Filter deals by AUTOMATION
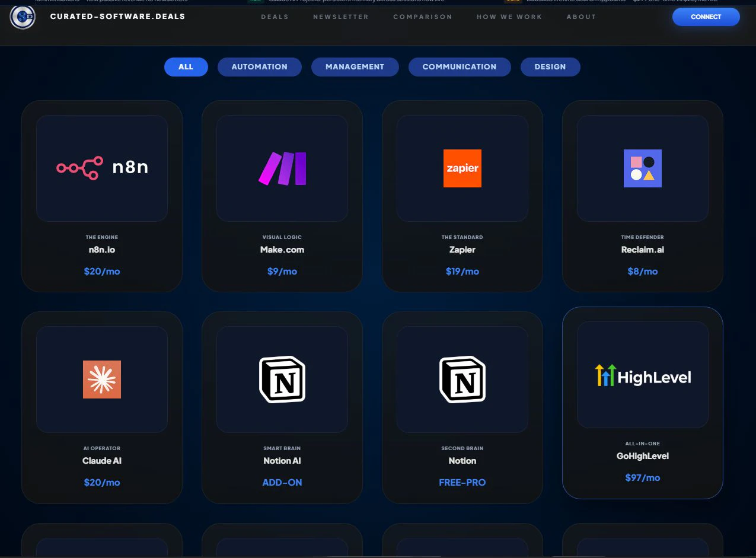756x558 pixels. pyautogui.click(x=260, y=67)
